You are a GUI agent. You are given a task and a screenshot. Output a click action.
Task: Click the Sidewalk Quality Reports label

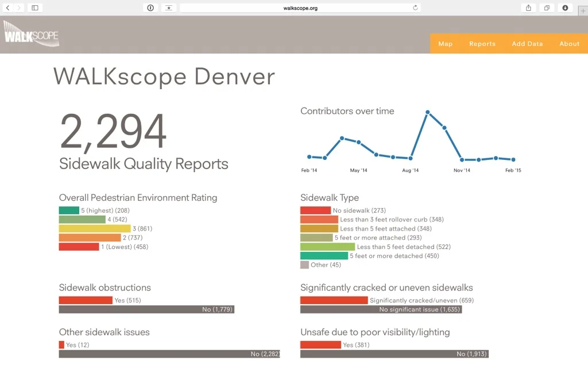[x=144, y=164]
